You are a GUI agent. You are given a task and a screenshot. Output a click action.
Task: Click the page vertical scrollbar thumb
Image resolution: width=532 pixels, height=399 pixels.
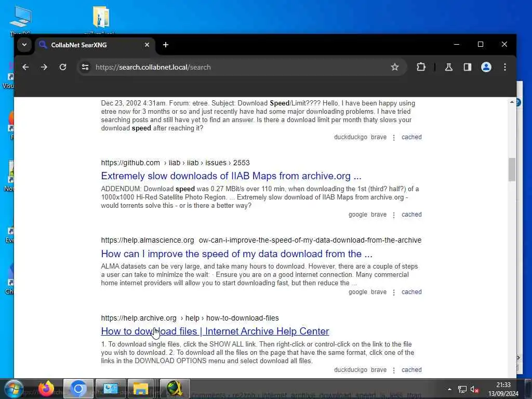coord(512,169)
